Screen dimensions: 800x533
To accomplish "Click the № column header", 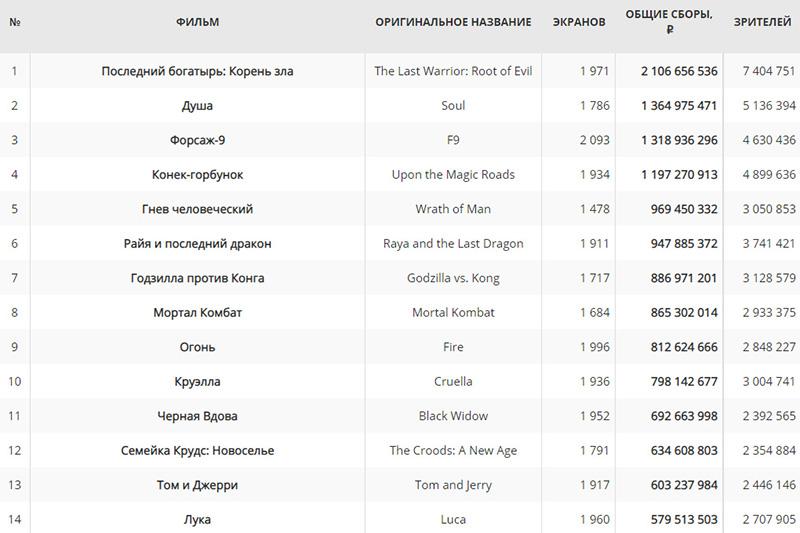I will pyautogui.click(x=15, y=22).
